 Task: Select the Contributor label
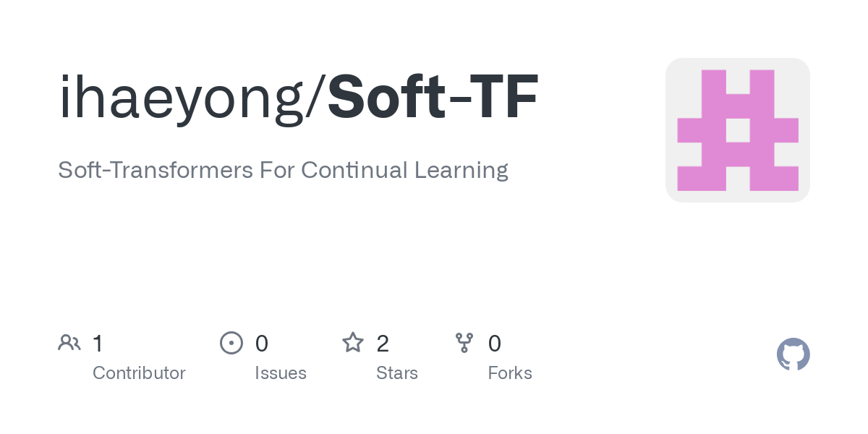click(139, 373)
